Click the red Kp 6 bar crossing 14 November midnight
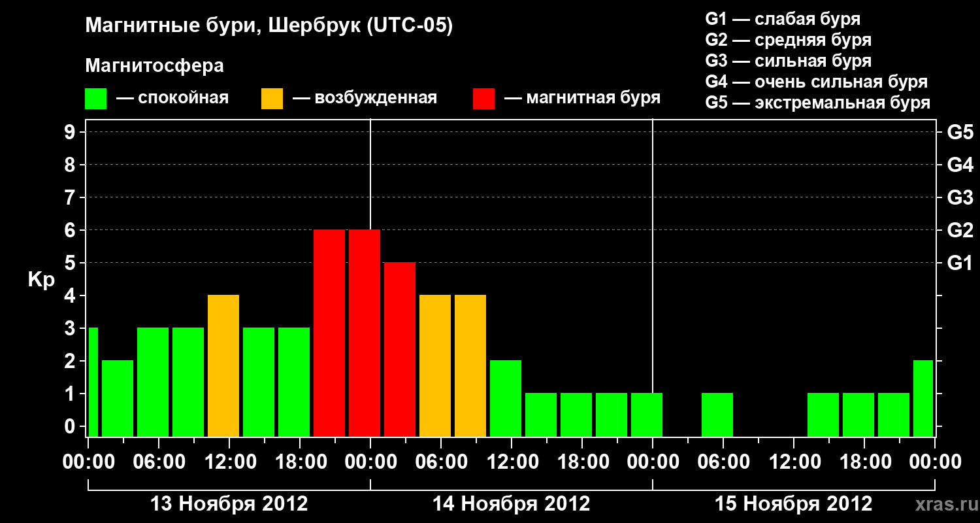Image resolution: width=980 pixels, height=523 pixels. click(x=365, y=333)
